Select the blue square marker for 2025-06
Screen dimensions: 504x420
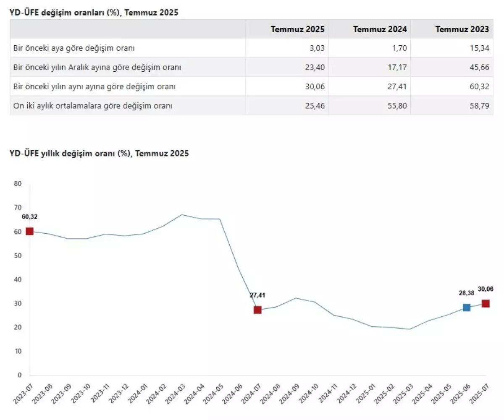466,308
